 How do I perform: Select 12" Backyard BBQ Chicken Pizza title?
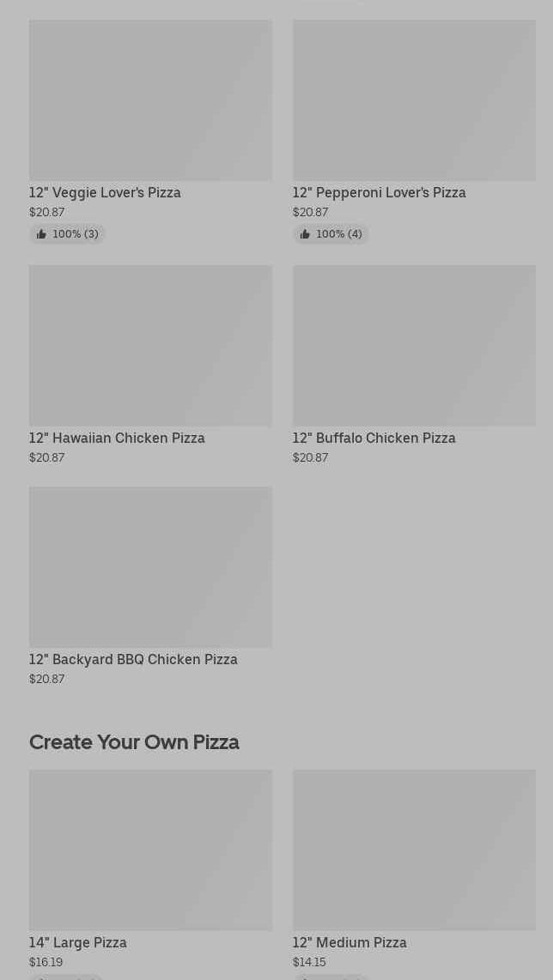[x=133, y=659]
